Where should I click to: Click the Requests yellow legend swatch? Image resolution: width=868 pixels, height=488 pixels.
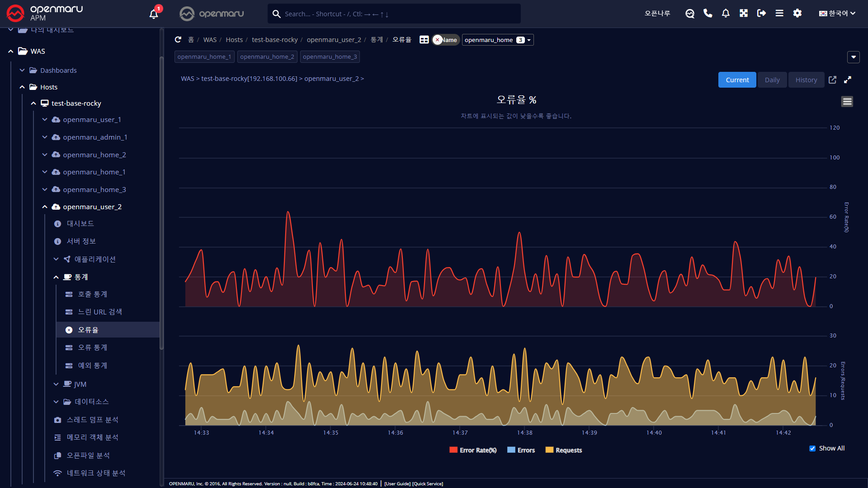point(549,450)
